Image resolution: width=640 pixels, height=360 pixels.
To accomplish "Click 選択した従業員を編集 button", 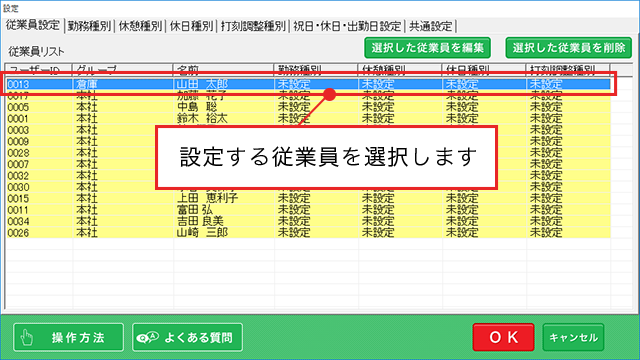I will [427, 48].
